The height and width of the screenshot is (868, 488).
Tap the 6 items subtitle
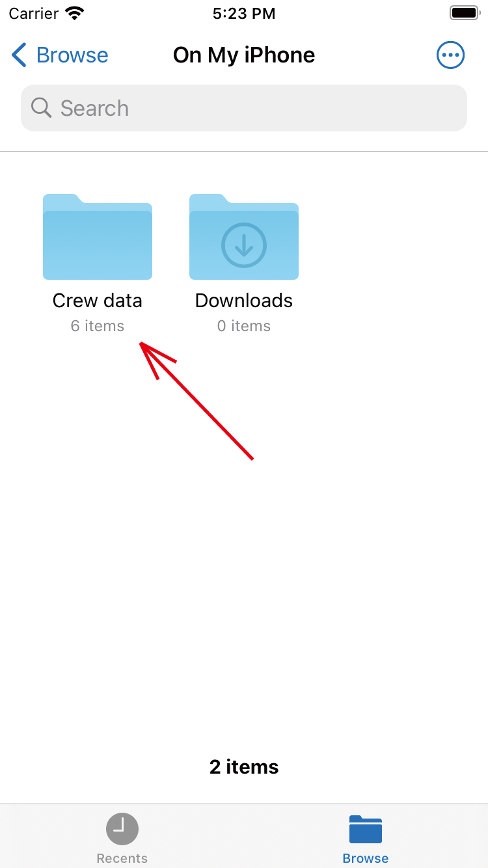[x=98, y=326]
